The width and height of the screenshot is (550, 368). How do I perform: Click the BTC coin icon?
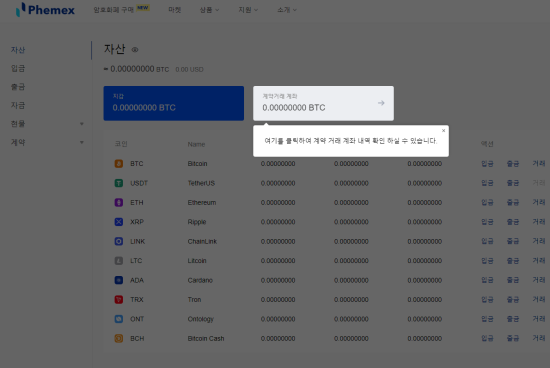point(119,163)
